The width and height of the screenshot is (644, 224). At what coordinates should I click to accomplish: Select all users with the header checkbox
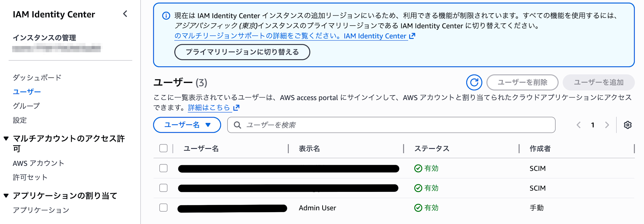(x=163, y=148)
